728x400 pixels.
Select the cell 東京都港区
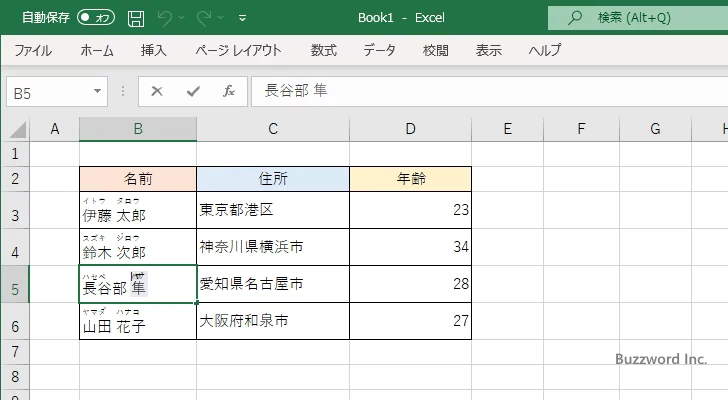273,210
